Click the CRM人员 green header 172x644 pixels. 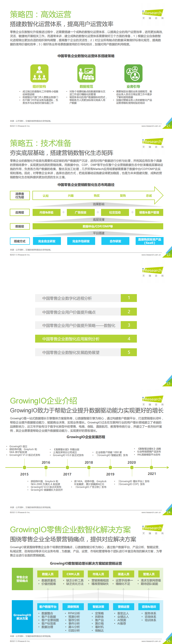point(73,574)
